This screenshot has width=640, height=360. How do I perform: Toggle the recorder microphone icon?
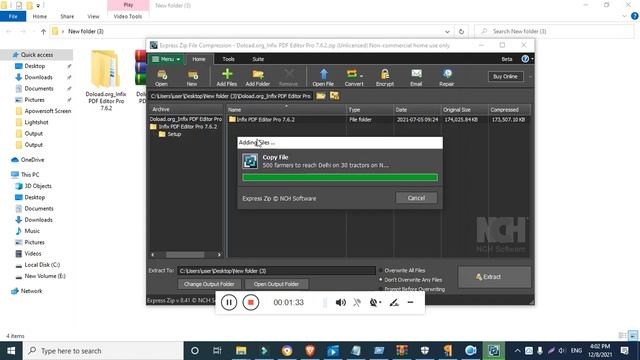coord(357,302)
